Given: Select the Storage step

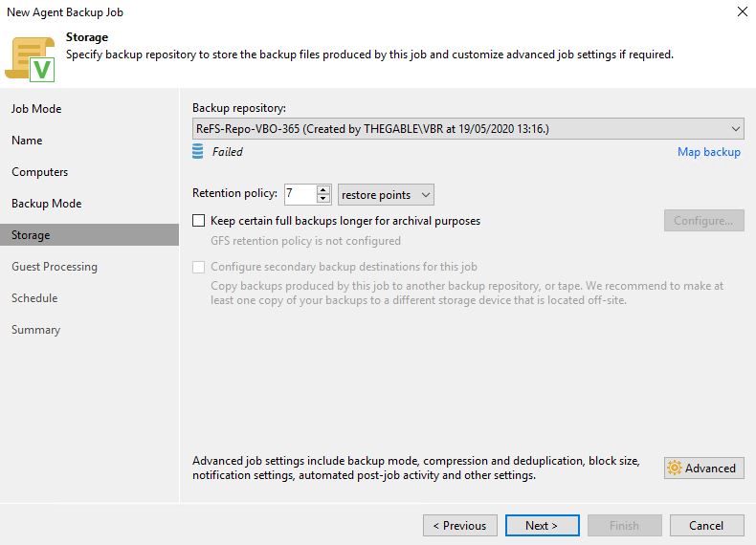Looking at the screenshot, I should tap(89, 234).
